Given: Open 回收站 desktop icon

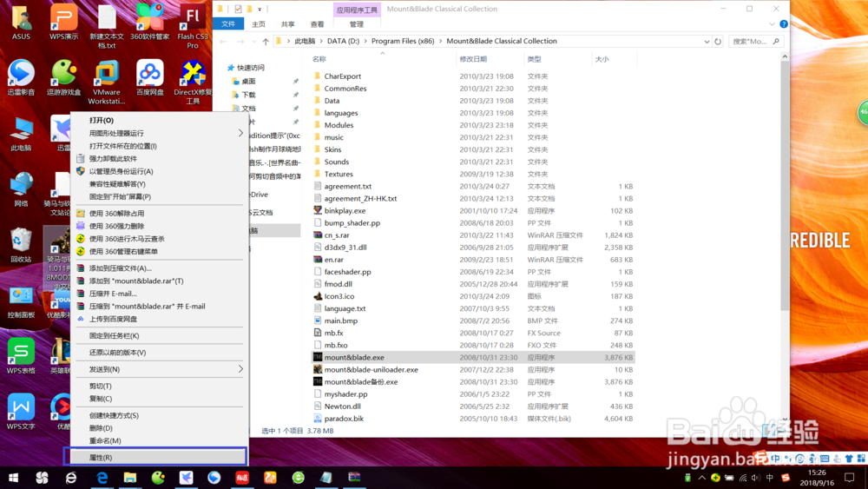Looking at the screenshot, I should tap(21, 245).
